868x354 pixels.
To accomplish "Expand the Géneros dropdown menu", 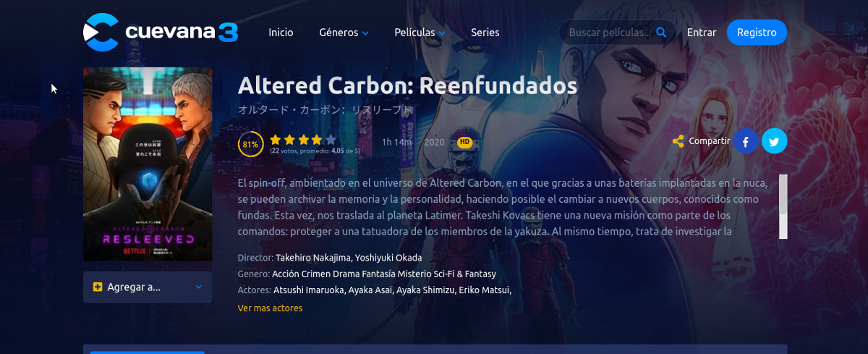I will coord(344,33).
